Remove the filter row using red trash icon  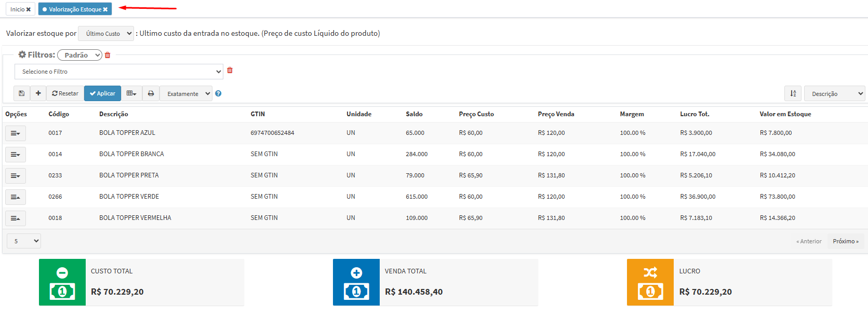(x=230, y=71)
